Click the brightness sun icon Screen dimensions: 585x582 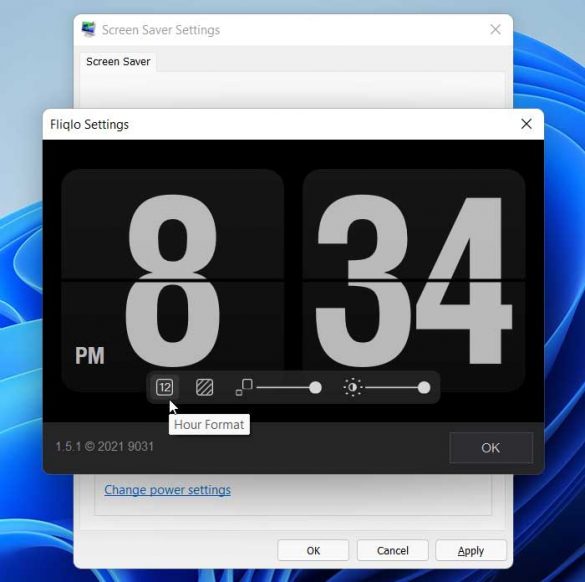353,387
